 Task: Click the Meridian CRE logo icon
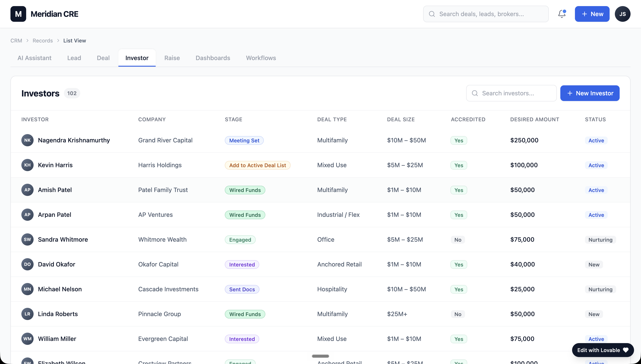[18, 14]
